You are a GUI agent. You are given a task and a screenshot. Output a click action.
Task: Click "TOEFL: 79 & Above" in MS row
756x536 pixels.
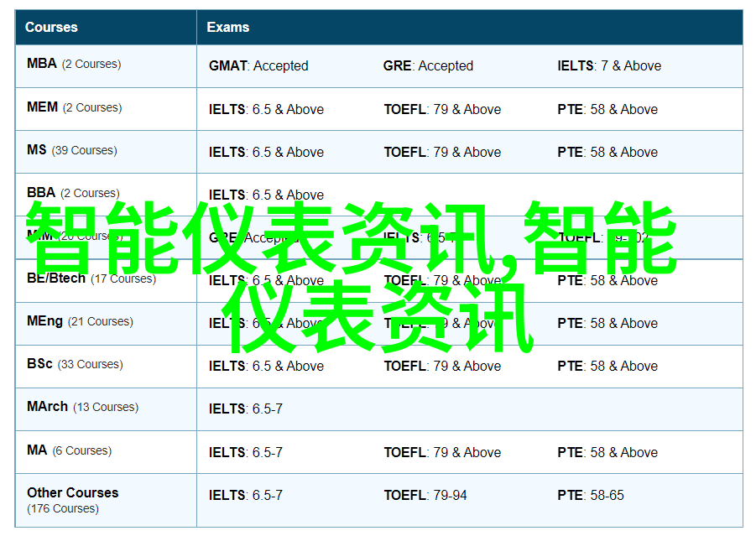pos(442,153)
